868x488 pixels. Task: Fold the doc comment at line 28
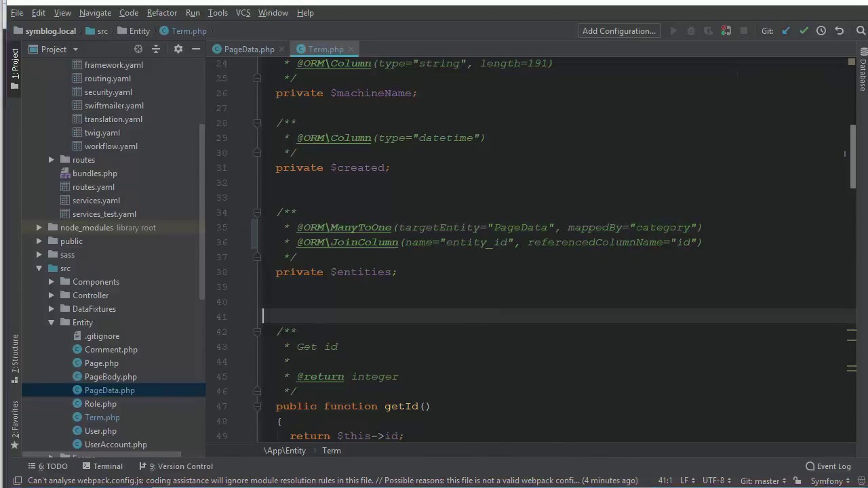[257, 123]
